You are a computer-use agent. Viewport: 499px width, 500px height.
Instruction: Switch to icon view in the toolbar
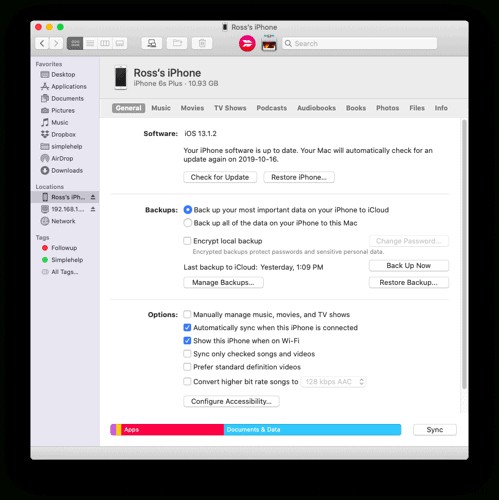[75, 43]
